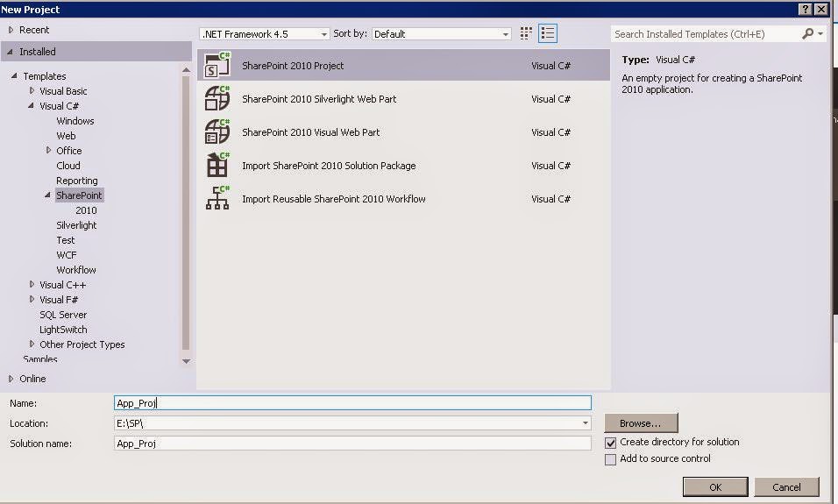Select the Import Reusable SharePoint 2010 Workflow icon
838x504 pixels.
pyautogui.click(x=217, y=198)
